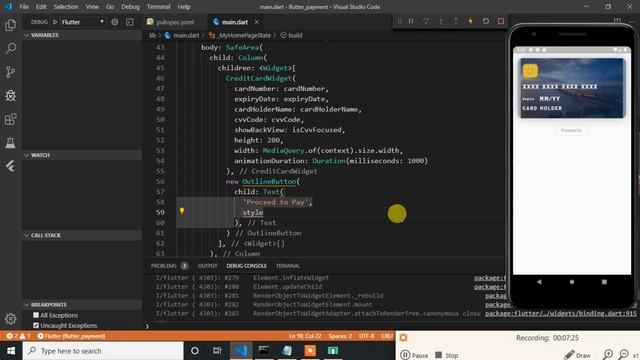Open the Windows Start menu
640x360 pixels.
point(11,351)
